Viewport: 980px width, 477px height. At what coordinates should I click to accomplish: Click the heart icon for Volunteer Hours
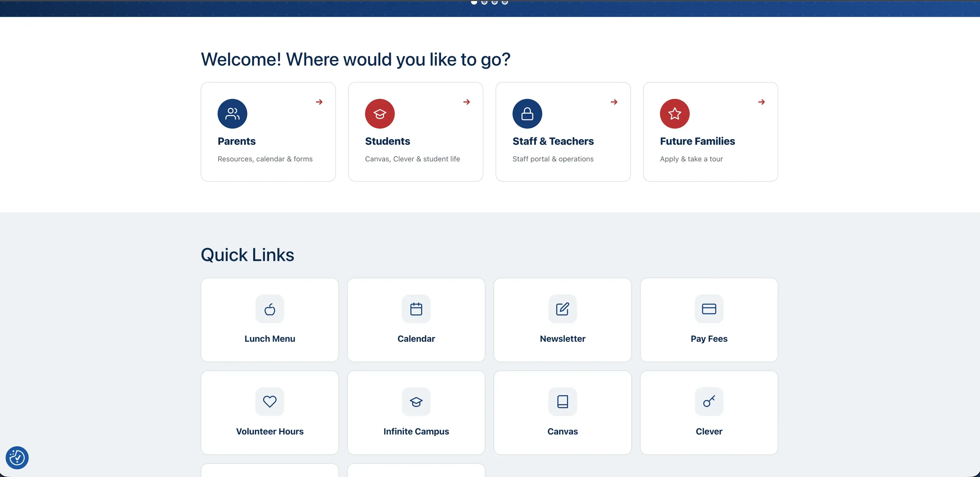point(270,402)
